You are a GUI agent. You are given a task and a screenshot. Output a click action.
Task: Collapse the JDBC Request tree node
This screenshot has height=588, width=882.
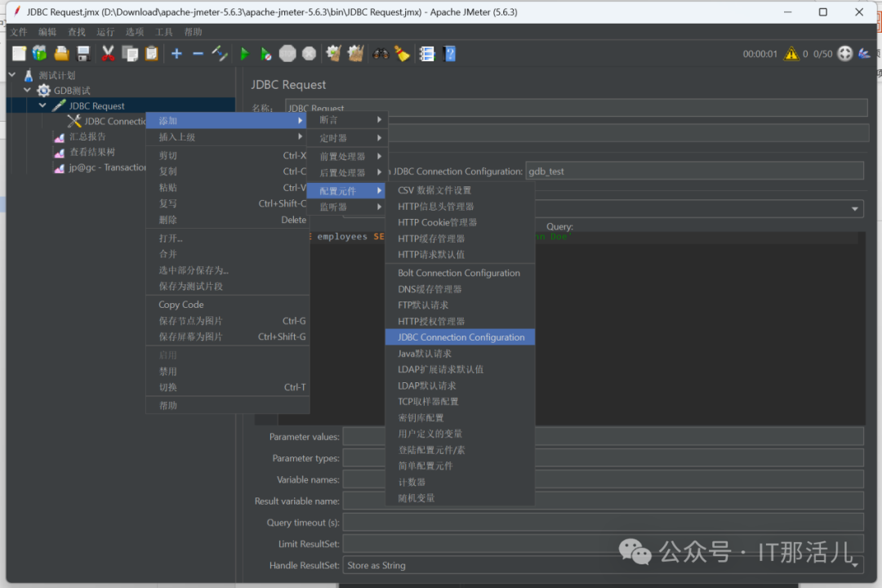tap(42, 105)
